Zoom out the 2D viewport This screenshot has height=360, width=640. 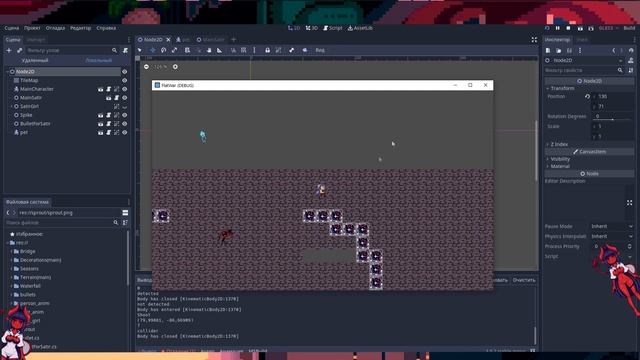point(147,67)
